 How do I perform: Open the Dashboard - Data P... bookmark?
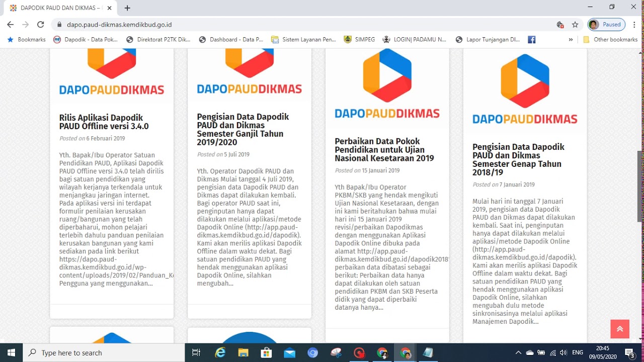pyautogui.click(x=231, y=39)
